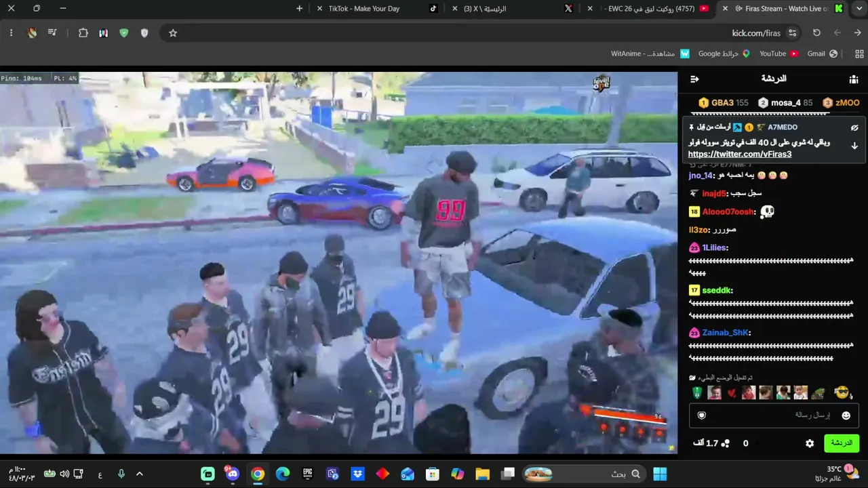The height and width of the screenshot is (488, 868).
Task: Open Microsoft Store from taskbar
Action: click(432, 474)
